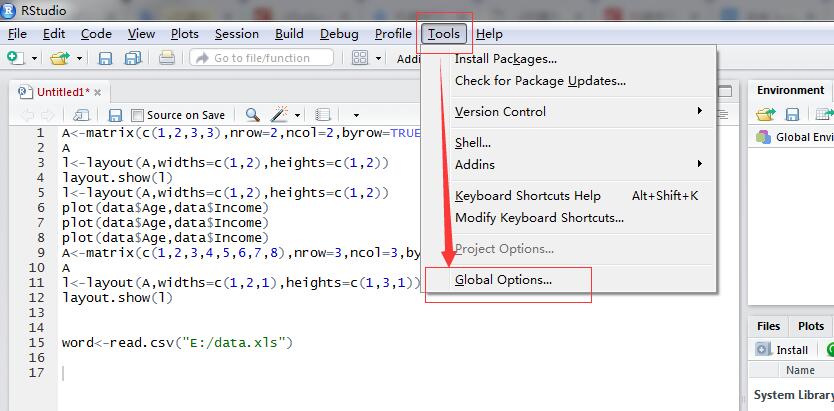Save the current document from main toolbar
Viewport: 834px width, 411px height.
pos(105,57)
